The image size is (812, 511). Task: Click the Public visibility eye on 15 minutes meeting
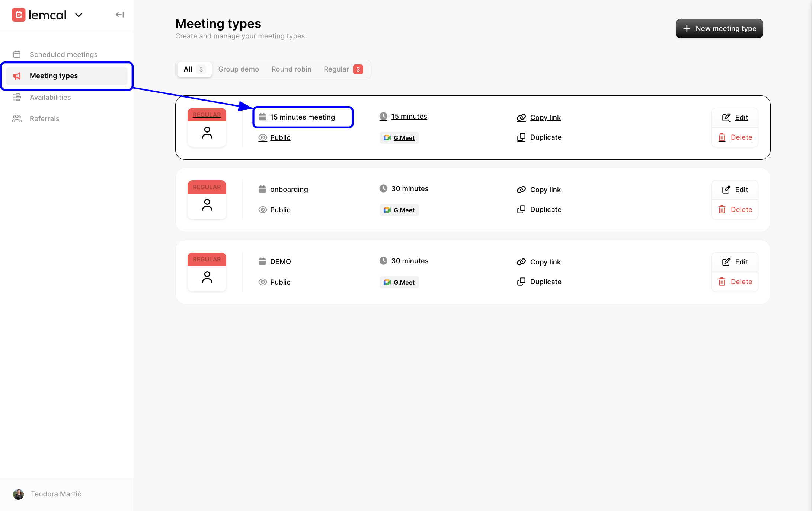click(x=263, y=137)
